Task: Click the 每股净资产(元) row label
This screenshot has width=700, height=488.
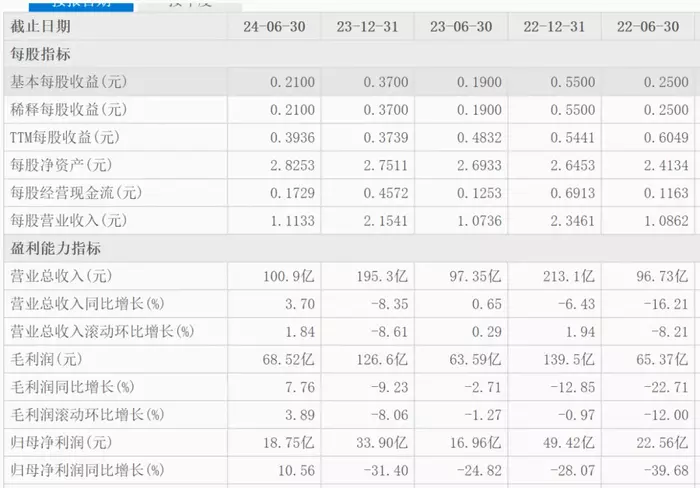Action: [x=61, y=165]
